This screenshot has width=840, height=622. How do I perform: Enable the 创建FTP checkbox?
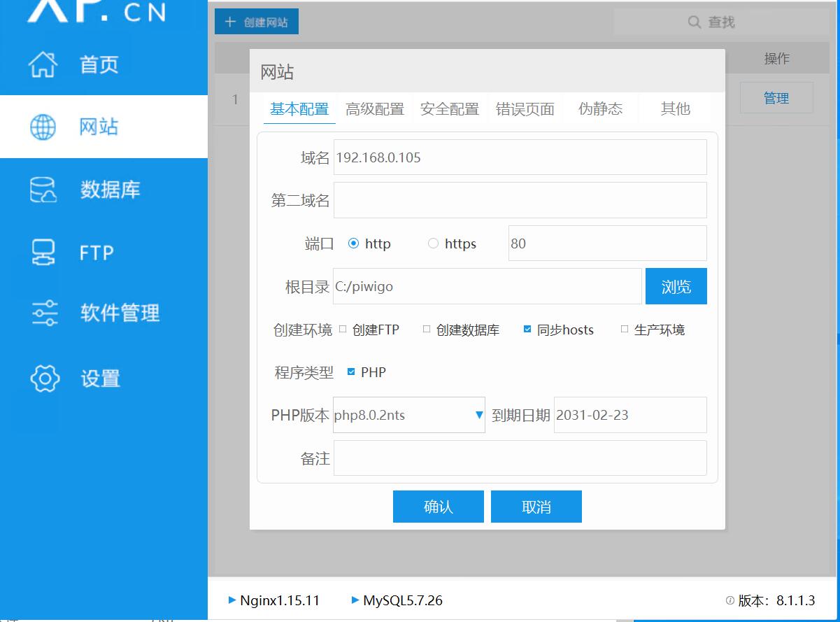pos(343,329)
